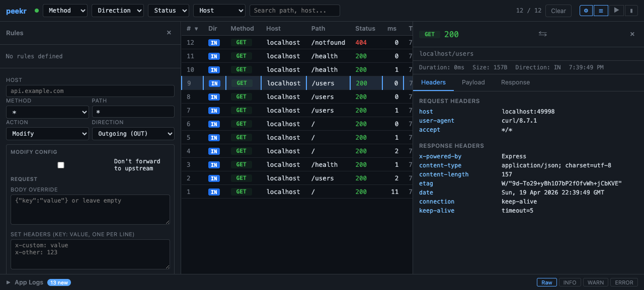Click the GET badge on row 6

click(242, 124)
